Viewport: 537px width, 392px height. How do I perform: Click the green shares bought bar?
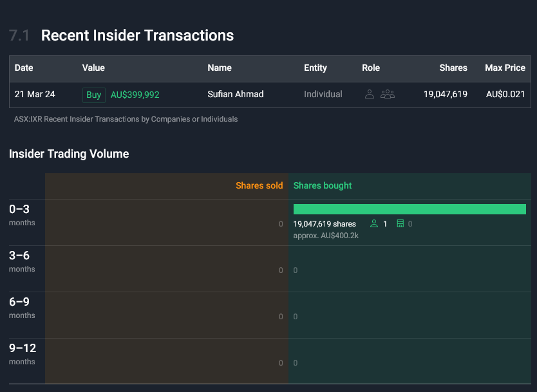(410, 209)
